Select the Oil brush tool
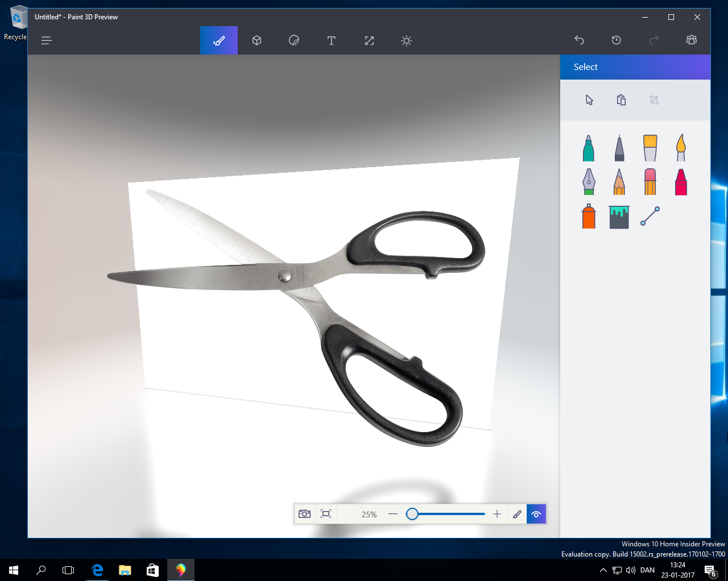The height and width of the screenshot is (581, 728). point(650,148)
